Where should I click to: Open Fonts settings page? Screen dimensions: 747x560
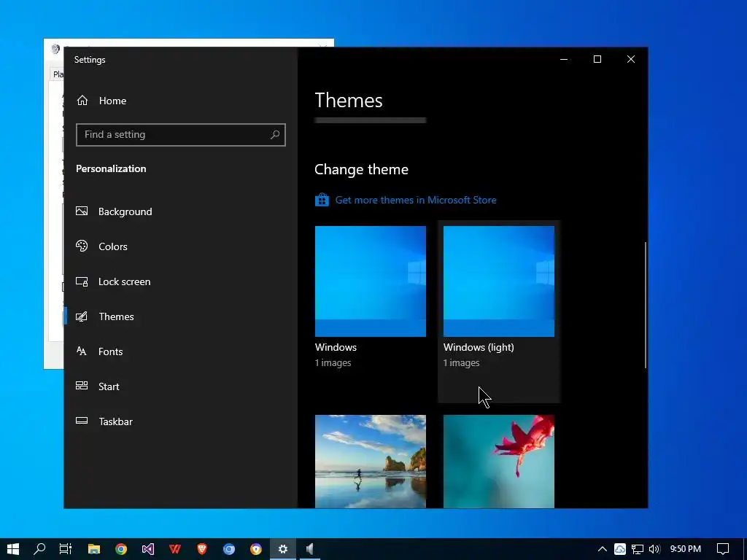(x=181, y=351)
